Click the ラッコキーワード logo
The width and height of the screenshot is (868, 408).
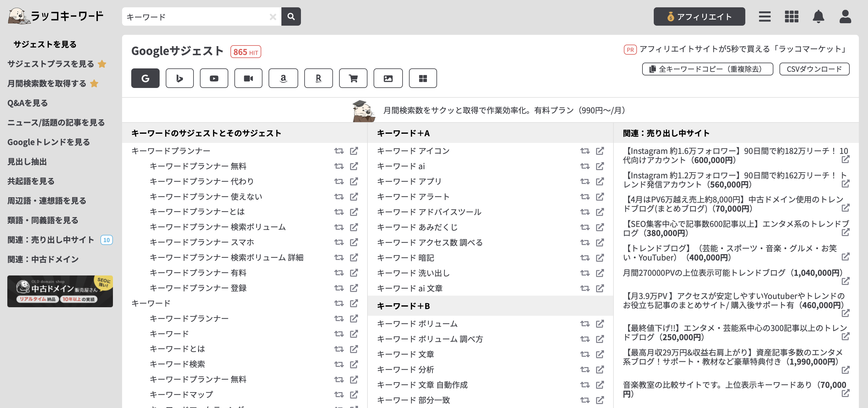click(56, 16)
